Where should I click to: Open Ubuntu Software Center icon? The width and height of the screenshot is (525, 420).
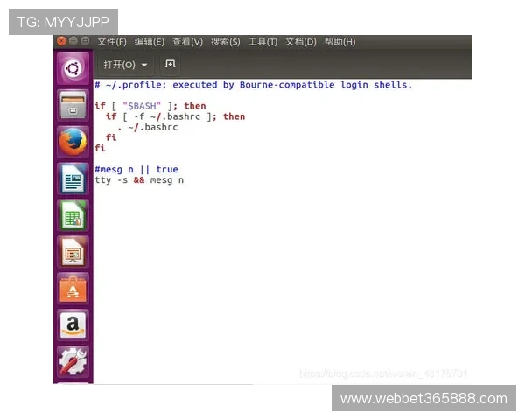[x=73, y=288]
